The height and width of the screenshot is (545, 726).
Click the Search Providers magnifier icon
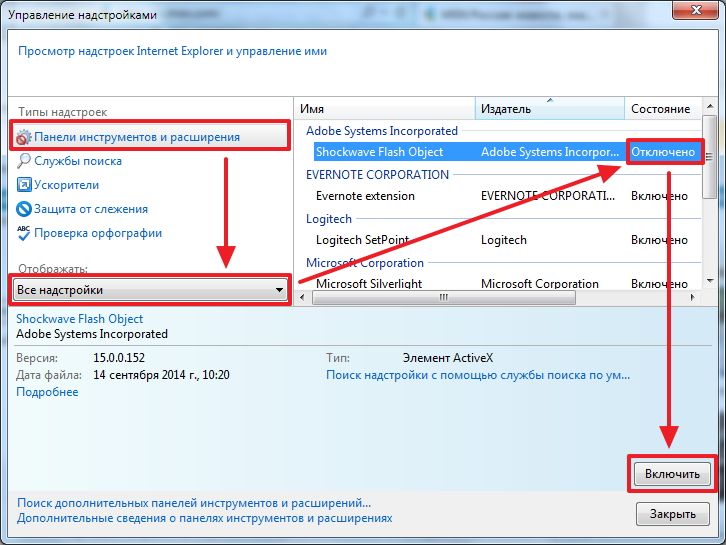pos(24,161)
